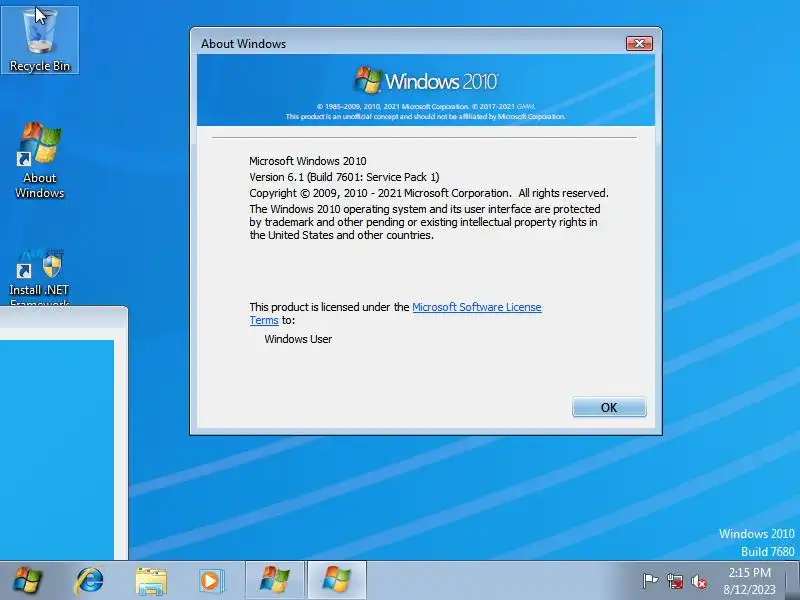Image resolution: width=800 pixels, height=600 pixels.
Task: Click About Windows title bar text
Action: pyautogui.click(x=243, y=44)
